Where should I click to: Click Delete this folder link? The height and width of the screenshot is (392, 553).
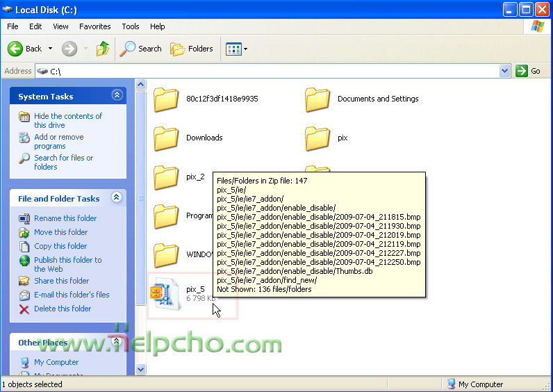63,309
